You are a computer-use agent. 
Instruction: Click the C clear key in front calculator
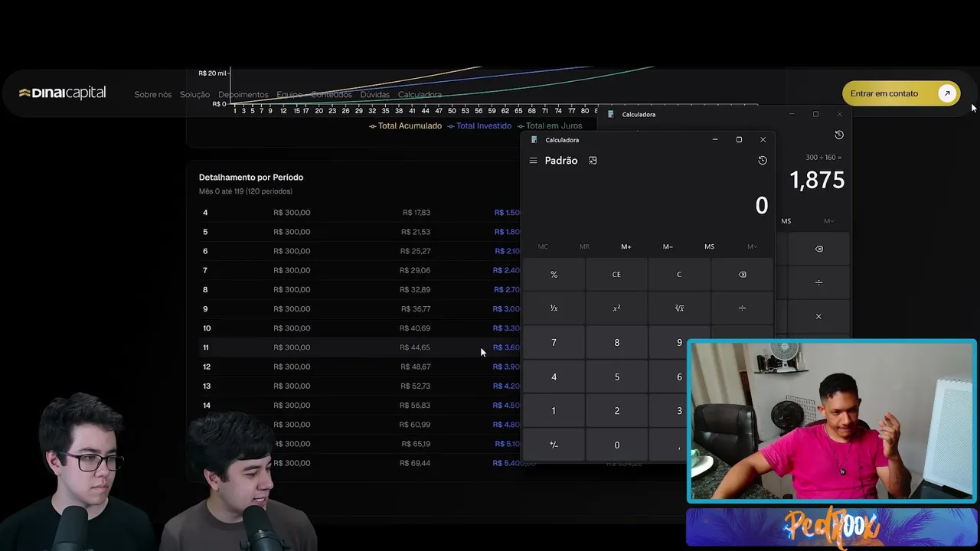pyautogui.click(x=679, y=275)
